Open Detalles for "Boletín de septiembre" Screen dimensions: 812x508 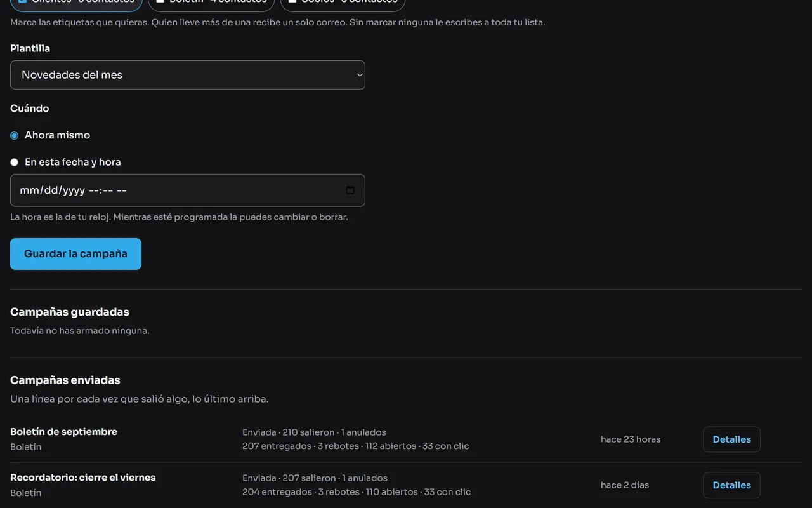pyautogui.click(x=731, y=439)
